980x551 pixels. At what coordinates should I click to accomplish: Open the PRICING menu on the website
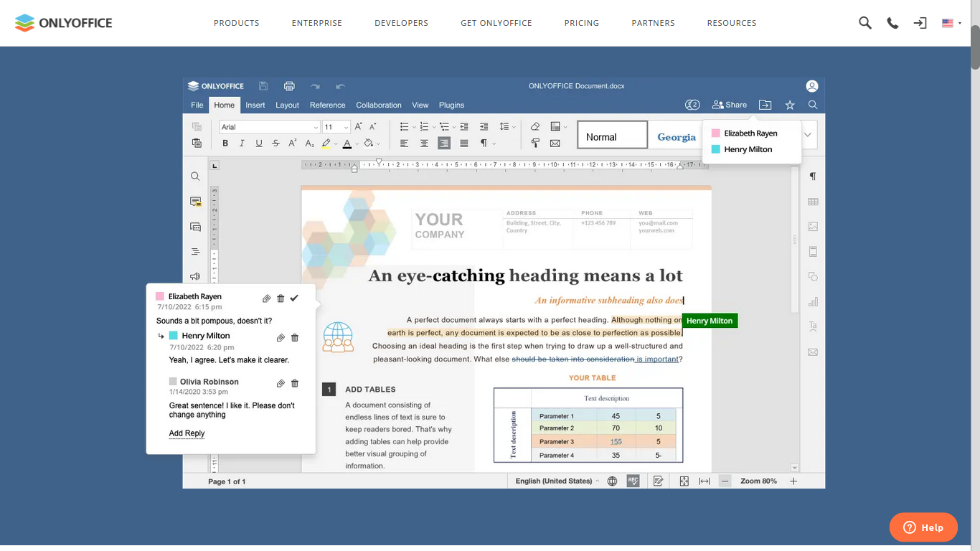(582, 23)
